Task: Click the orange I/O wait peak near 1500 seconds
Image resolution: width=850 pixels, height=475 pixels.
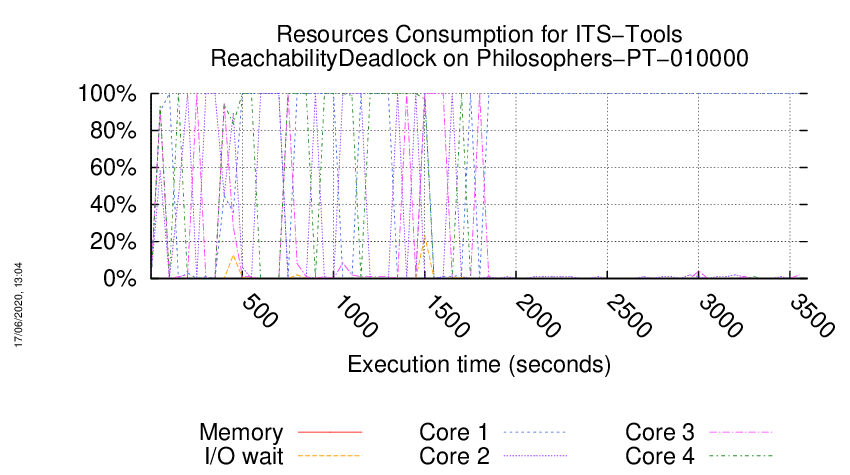Action: (426, 239)
